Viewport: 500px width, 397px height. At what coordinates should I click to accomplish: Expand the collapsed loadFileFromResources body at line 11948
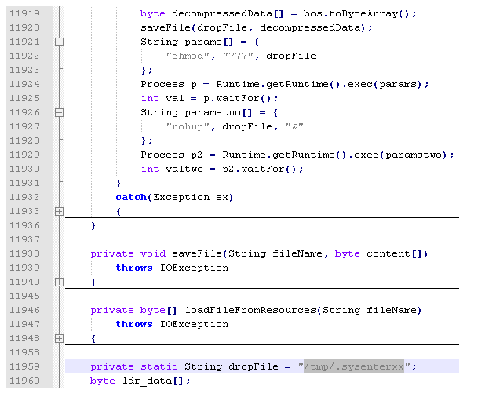(x=59, y=339)
